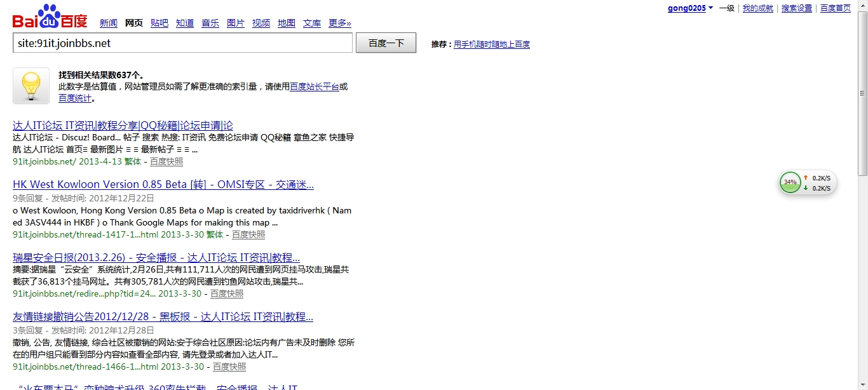Click 找到相关结果数637个 text
This screenshot has height=390, width=868.
tap(102, 75)
